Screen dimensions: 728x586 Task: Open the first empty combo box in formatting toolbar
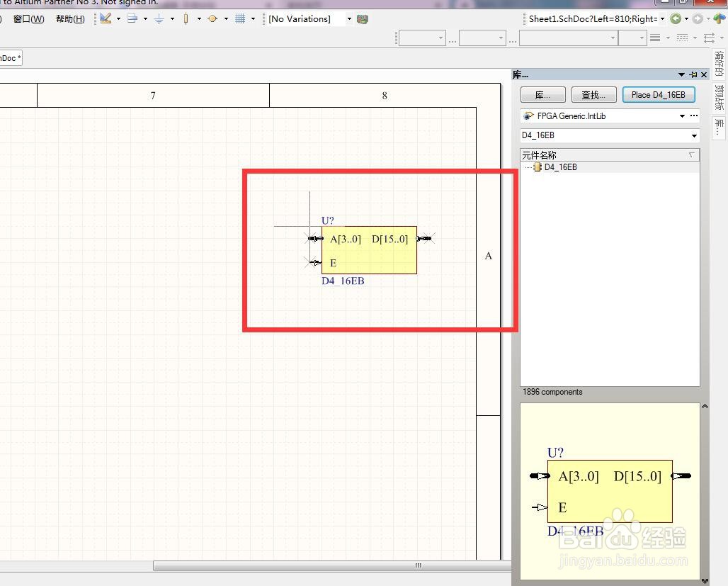(421, 38)
